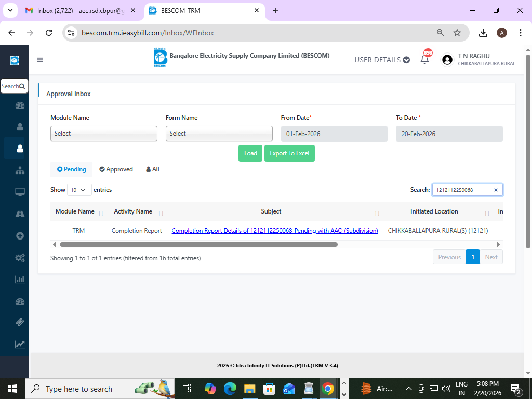Reload the page with the refresh icon

click(49, 33)
